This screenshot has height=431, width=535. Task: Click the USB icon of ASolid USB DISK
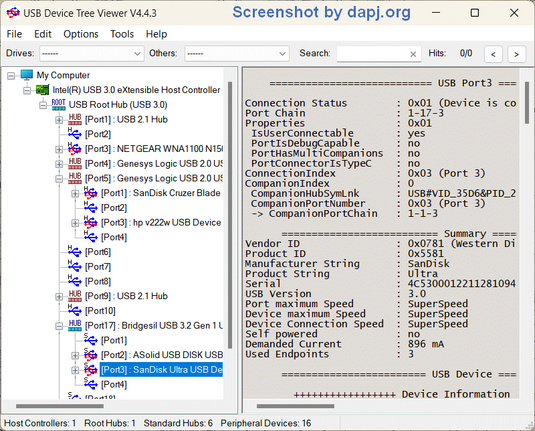tap(91, 355)
